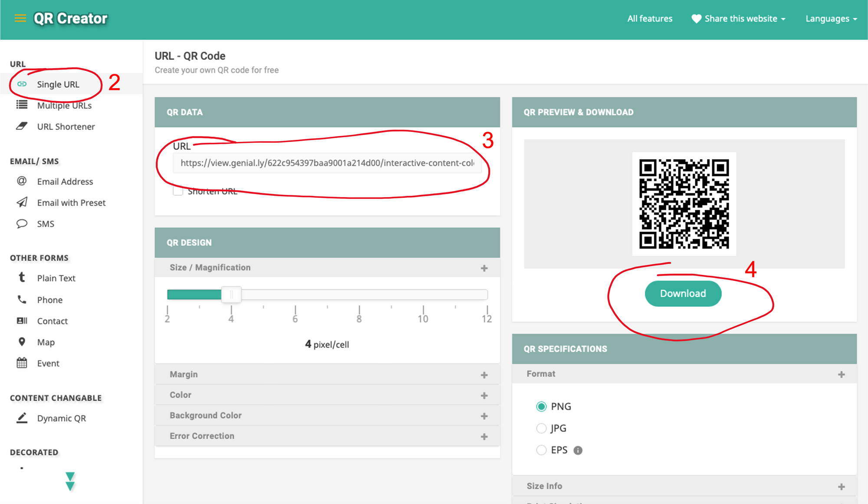Click the Download button
The width and height of the screenshot is (868, 504).
pyautogui.click(x=683, y=293)
